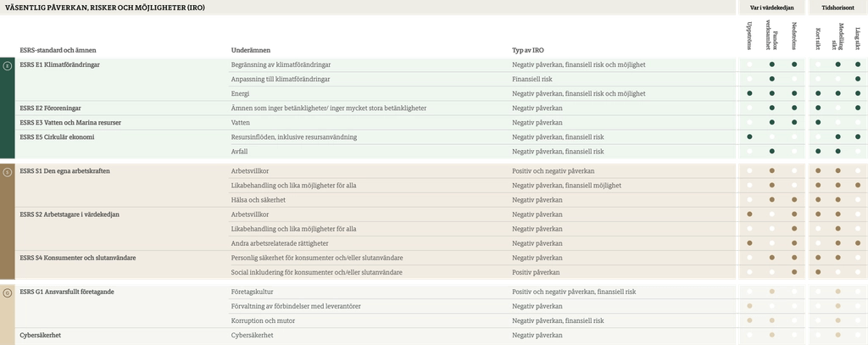The image size is (868, 345).
Task: Click first value-chain dot in Resursinflöden row
Action: 750,136
